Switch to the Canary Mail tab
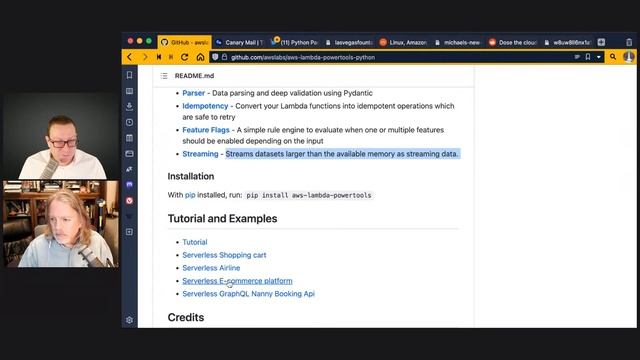The height and width of the screenshot is (360, 640). (x=239, y=42)
